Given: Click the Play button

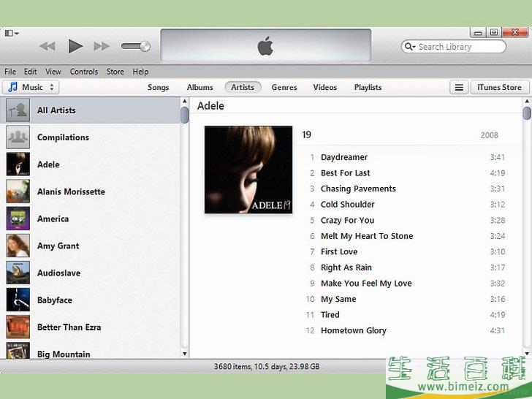Looking at the screenshot, I should (75, 46).
